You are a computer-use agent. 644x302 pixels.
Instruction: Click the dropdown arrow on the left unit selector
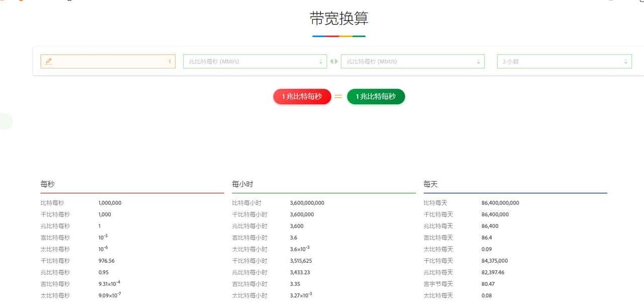(x=320, y=61)
